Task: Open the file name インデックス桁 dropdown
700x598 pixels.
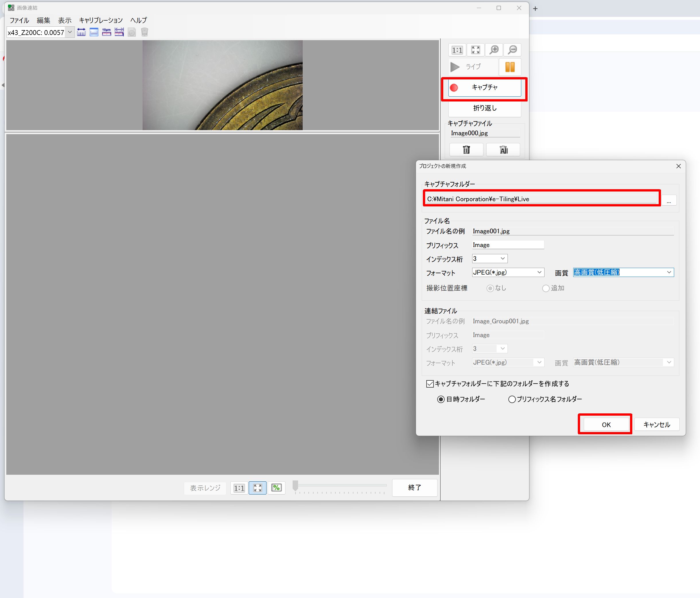Action: (503, 259)
